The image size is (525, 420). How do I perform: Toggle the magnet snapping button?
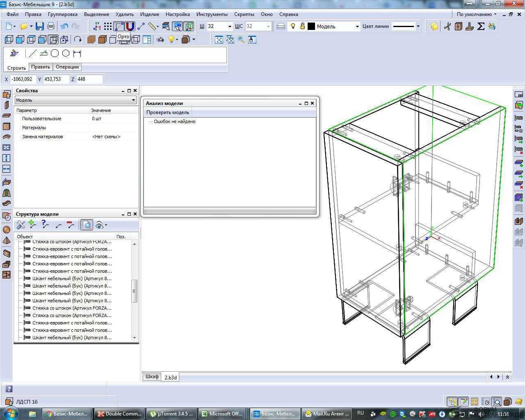coord(130,26)
